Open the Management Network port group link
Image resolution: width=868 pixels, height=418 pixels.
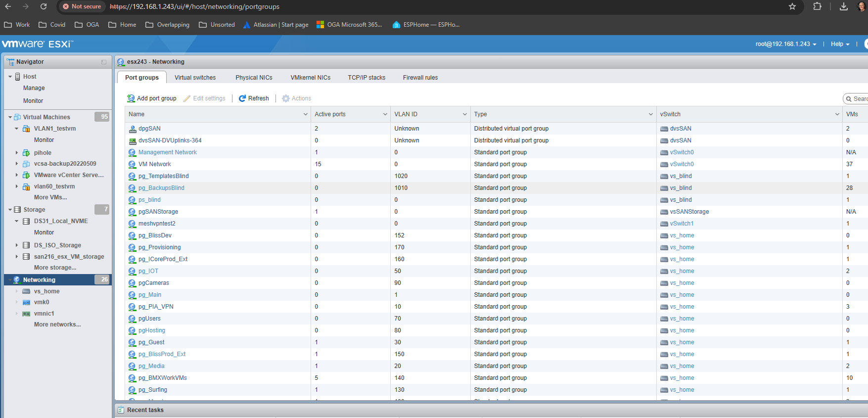click(x=168, y=152)
